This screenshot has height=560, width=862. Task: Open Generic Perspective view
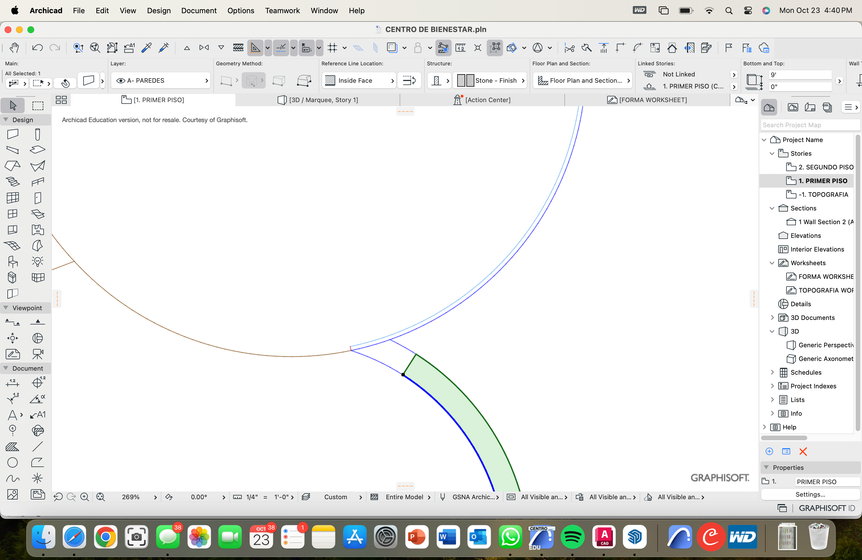820,345
